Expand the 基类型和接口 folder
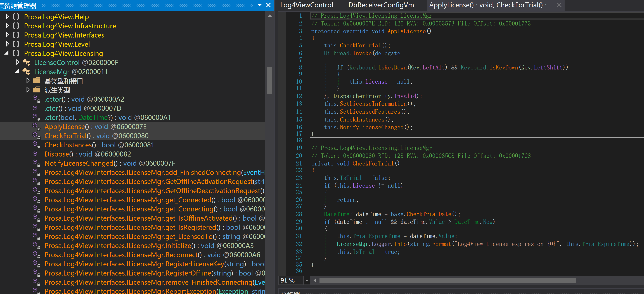Viewport: 644px width, 294px height. (x=28, y=81)
